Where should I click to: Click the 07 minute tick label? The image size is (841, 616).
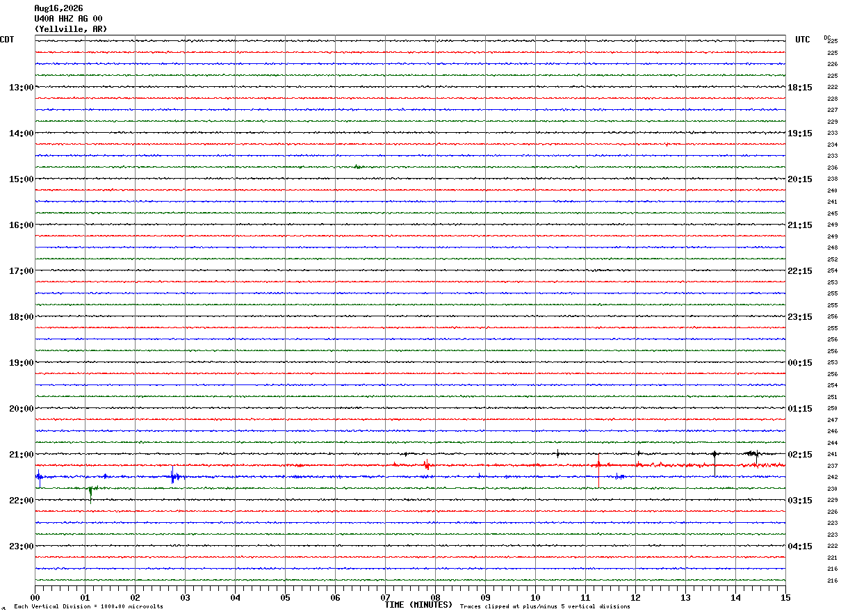[x=385, y=597]
